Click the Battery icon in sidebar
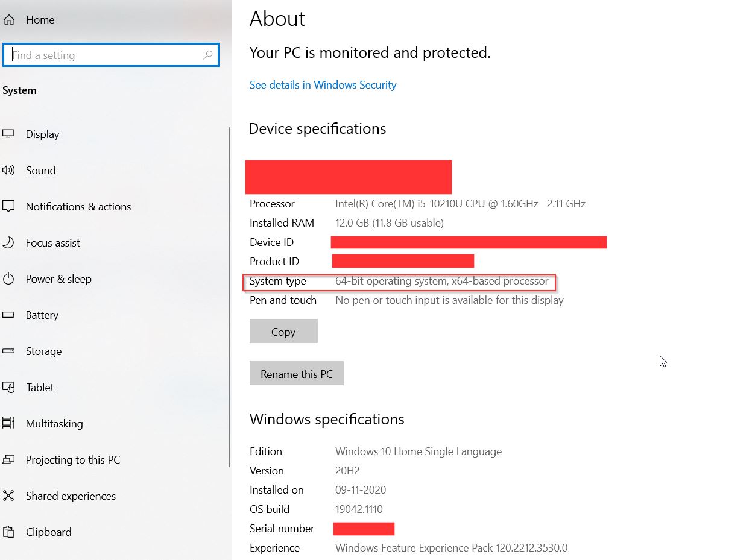The width and height of the screenshot is (755, 560). coord(8,315)
